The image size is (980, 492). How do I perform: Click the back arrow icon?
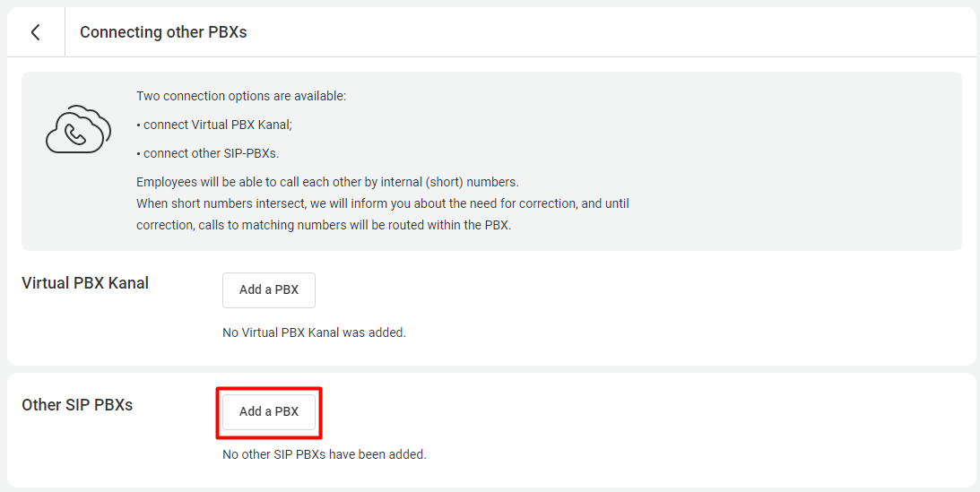(x=36, y=32)
